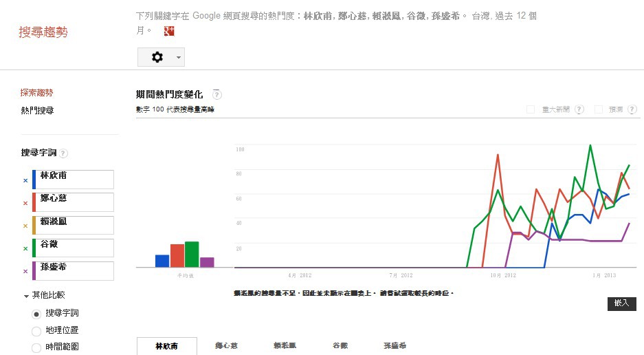Open the 探索趨勢 link
The image size is (644, 355).
pyautogui.click(x=36, y=93)
